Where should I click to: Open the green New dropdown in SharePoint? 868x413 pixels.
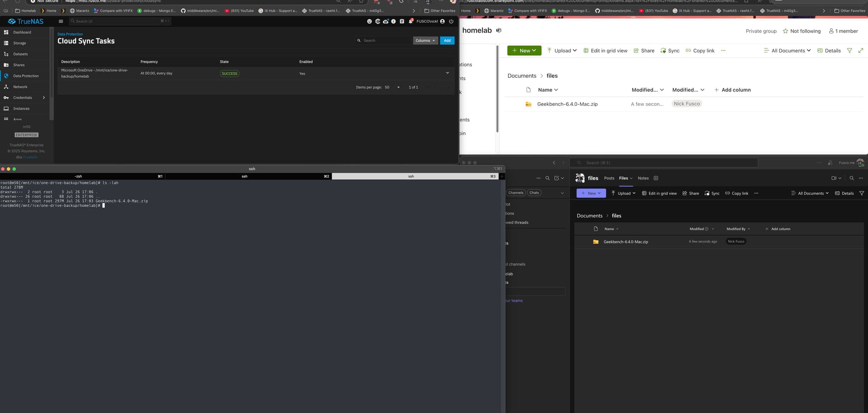524,51
